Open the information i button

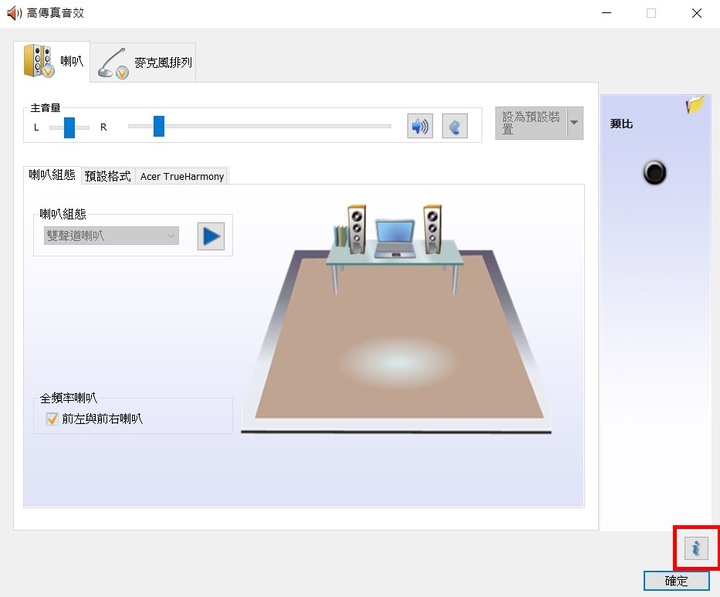696,548
